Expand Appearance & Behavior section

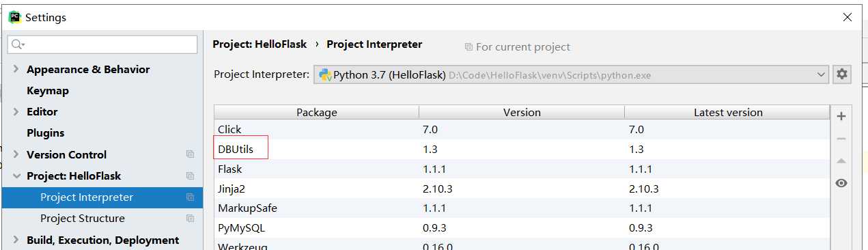tap(16, 70)
